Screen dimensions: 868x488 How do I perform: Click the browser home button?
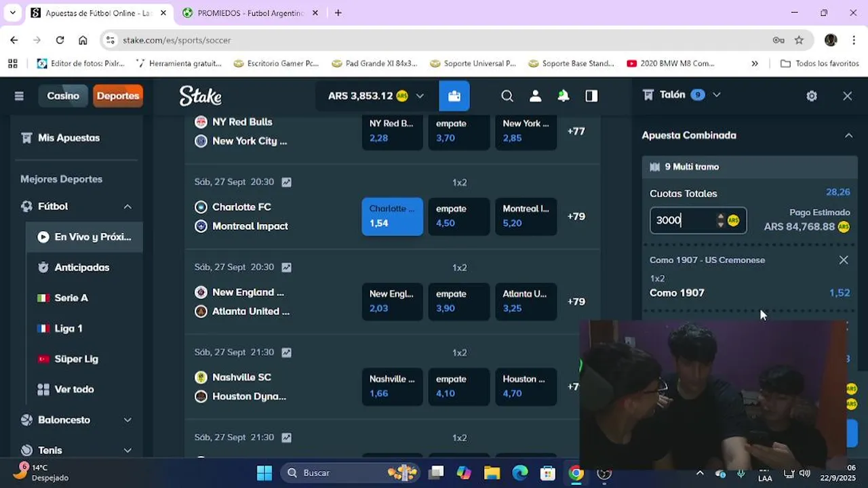point(83,40)
